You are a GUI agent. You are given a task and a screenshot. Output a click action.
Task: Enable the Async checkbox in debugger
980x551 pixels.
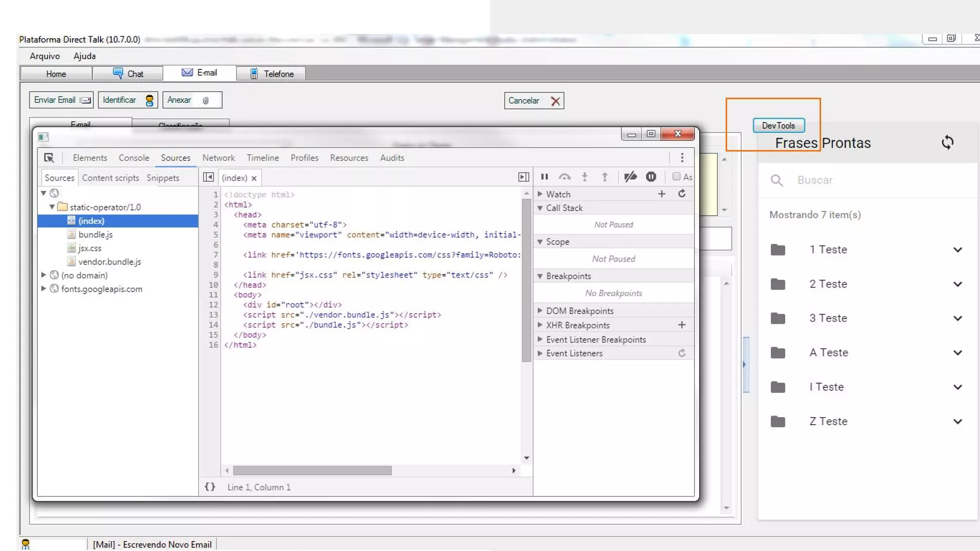[x=676, y=176]
